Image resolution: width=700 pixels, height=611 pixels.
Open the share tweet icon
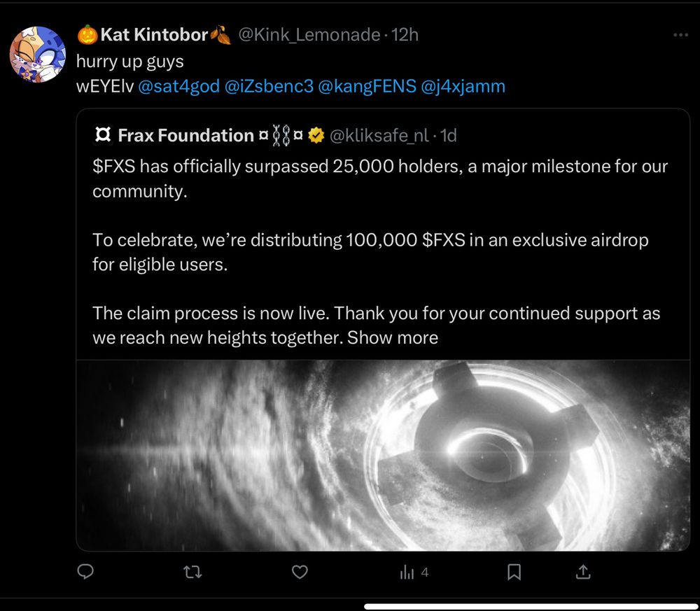[583, 572]
